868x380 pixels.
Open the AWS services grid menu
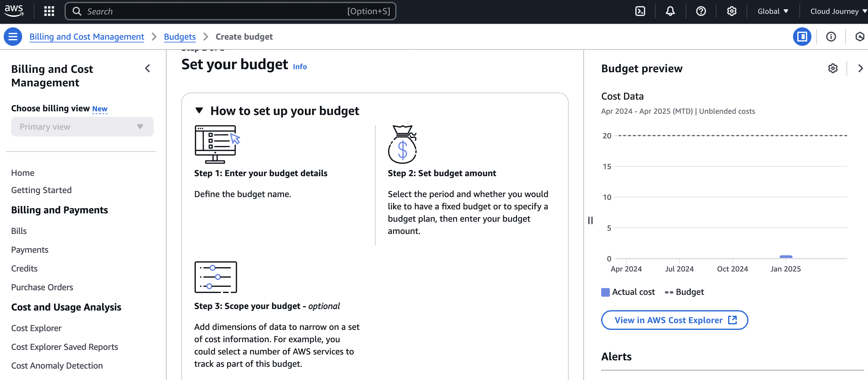pos(49,11)
